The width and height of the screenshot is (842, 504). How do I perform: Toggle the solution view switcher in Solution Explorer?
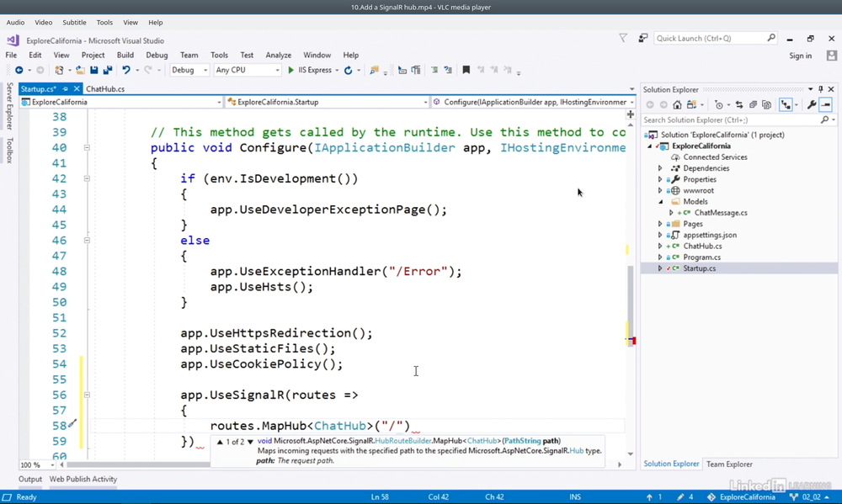point(691,104)
